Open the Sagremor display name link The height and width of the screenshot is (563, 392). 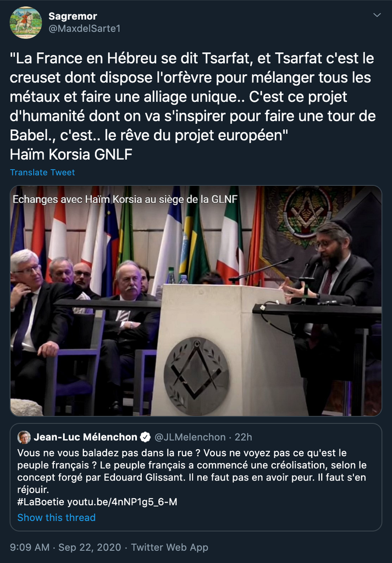(x=73, y=16)
